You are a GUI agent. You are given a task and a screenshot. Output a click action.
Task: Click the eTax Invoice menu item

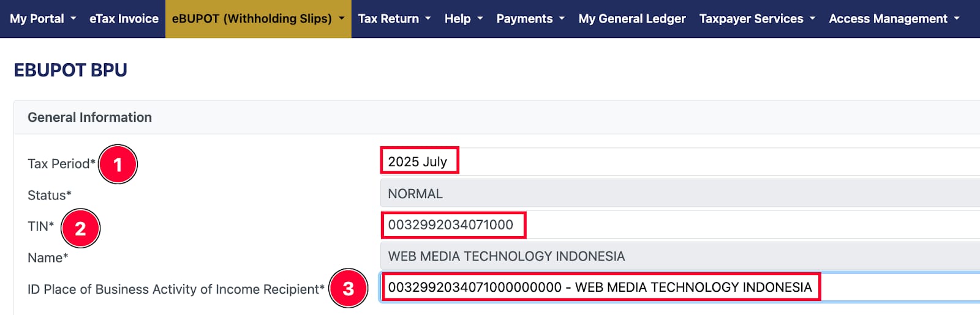(124, 19)
